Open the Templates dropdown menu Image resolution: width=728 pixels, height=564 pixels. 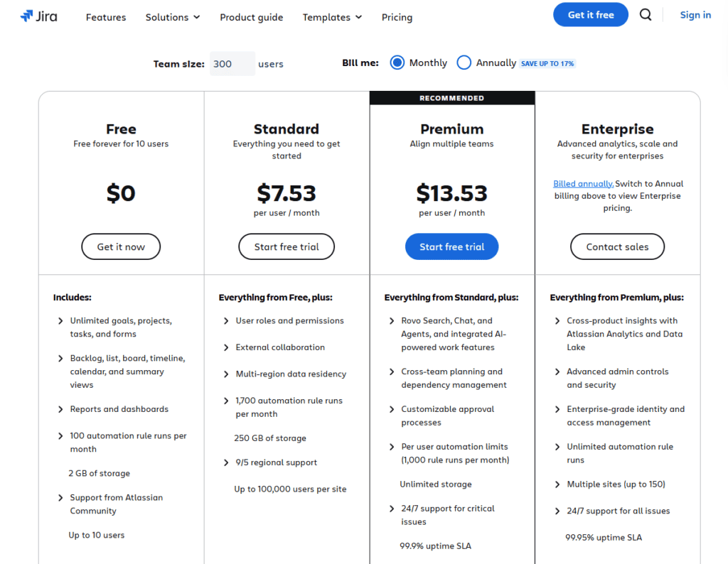(x=332, y=17)
